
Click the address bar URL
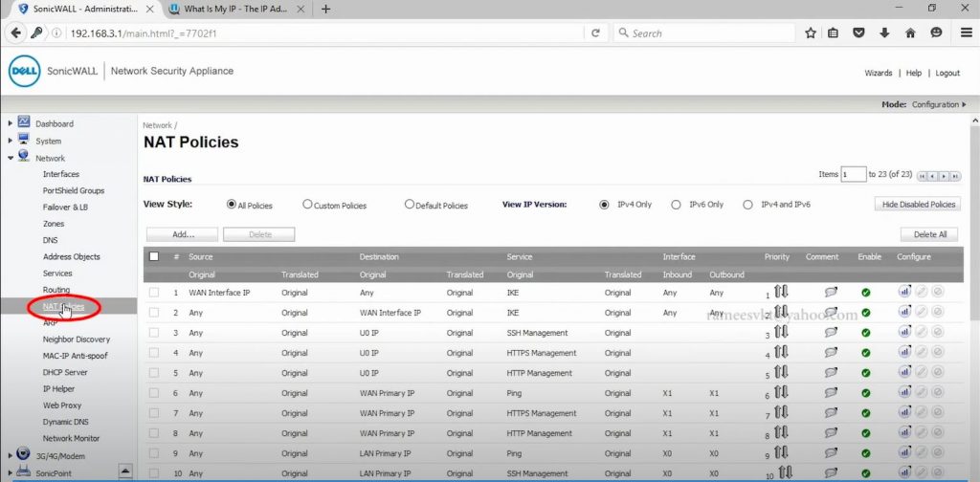(144, 33)
